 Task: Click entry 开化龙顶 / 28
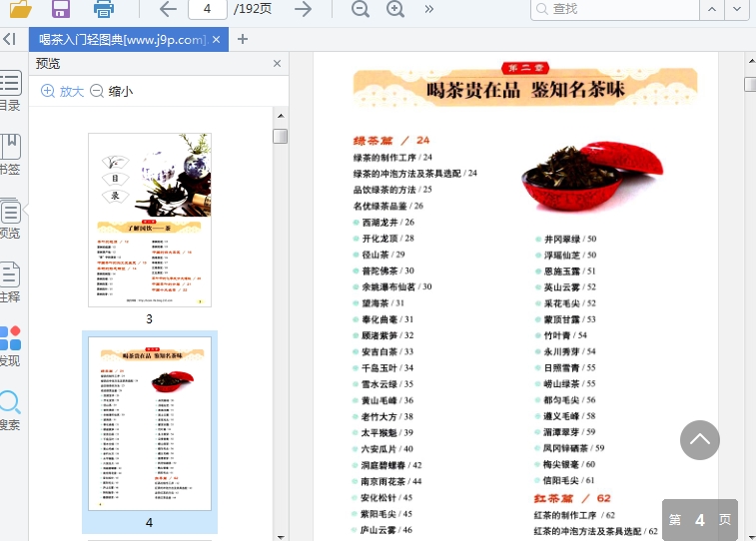387,239
